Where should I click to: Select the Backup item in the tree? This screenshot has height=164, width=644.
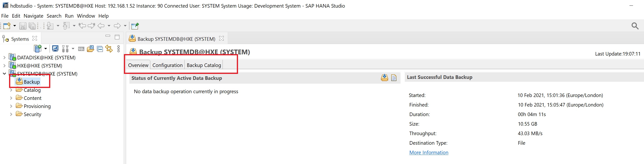(31, 82)
